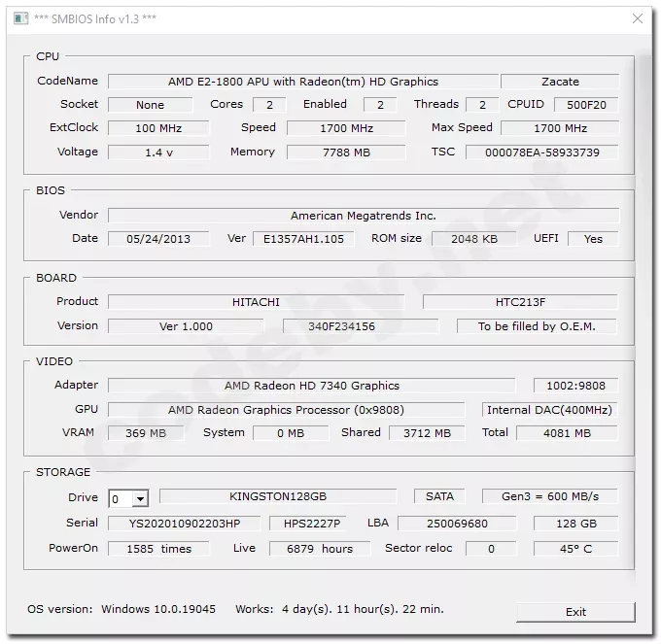
Task: Click the Max Speed value 1700 MHz
Action: (x=560, y=128)
